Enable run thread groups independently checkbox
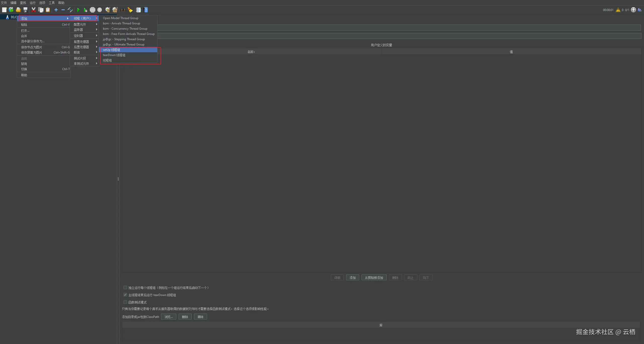This screenshot has width=644, height=344. [125, 287]
